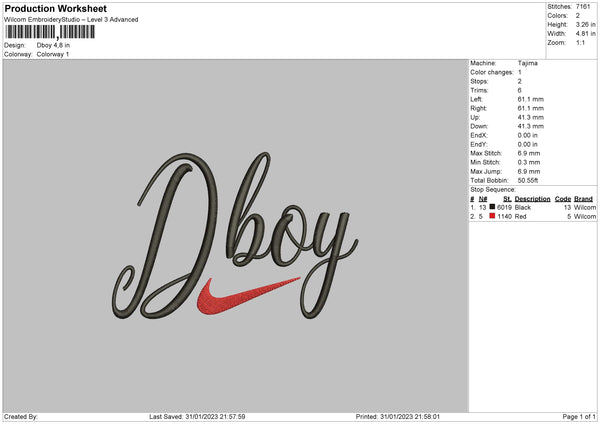The width and height of the screenshot is (600, 424).
Task: Select the Wilcom EmbroideryStudio subtitle text
Action: click(x=71, y=20)
